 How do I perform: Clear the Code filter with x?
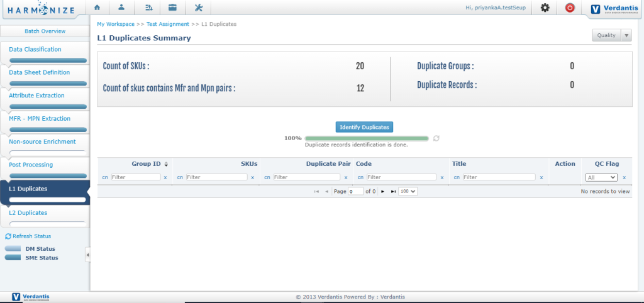click(x=442, y=177)
